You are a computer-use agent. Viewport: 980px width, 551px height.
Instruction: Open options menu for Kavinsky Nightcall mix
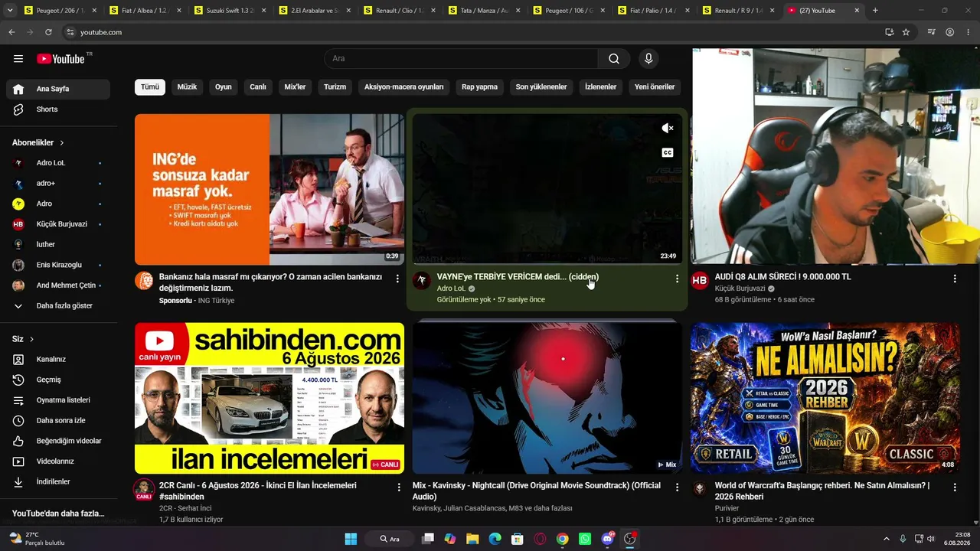[x=677, y=487]
